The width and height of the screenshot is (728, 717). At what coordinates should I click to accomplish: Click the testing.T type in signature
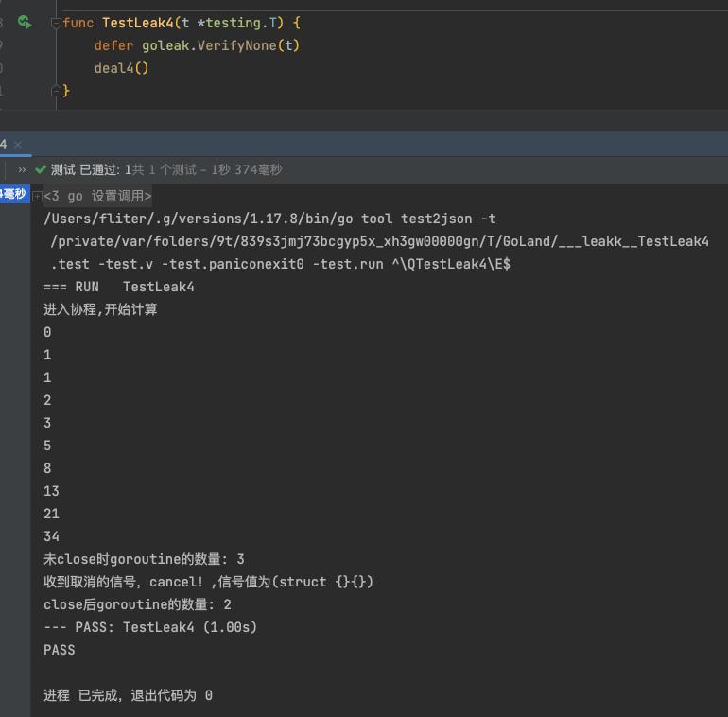[240, 22]
